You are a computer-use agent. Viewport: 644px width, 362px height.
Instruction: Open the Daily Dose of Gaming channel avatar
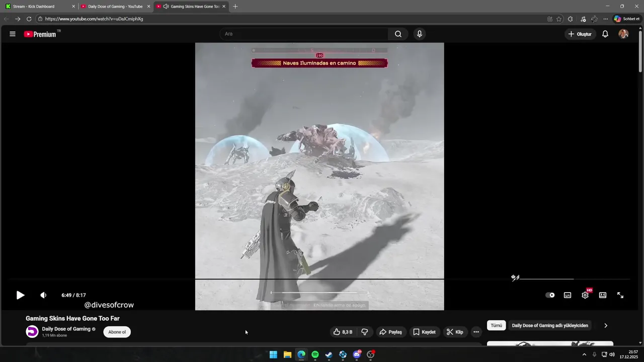pos(32,332)
